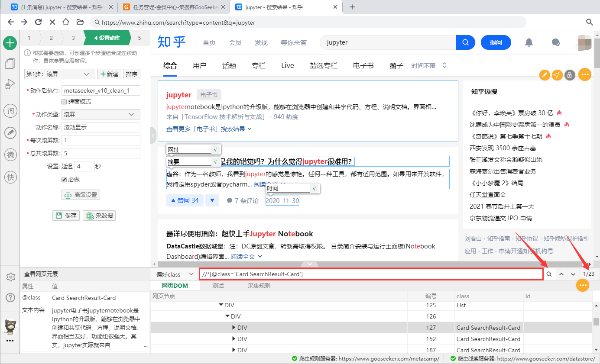Click 赞同 34 upvote button
600x364 pixels.
[185, 200]
